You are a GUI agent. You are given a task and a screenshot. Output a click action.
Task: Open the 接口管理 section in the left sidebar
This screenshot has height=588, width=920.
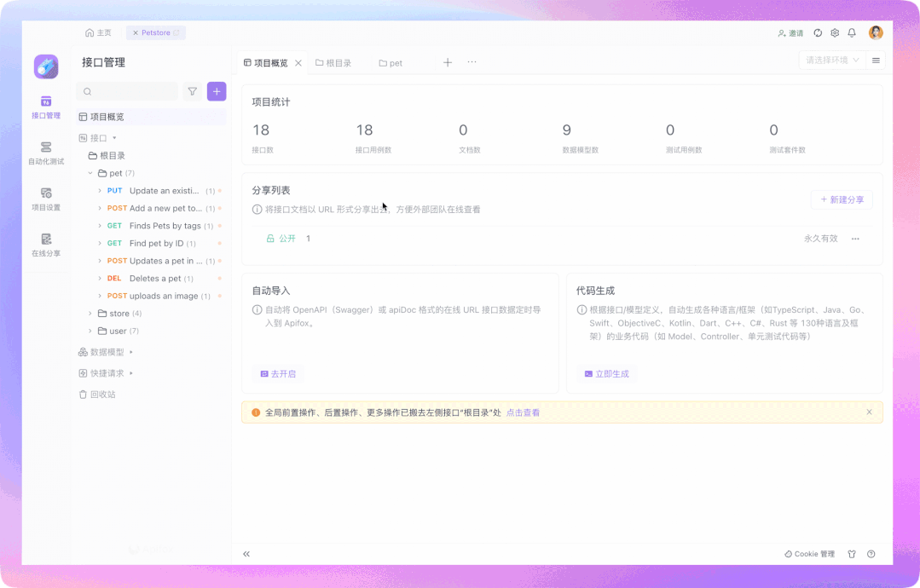click(45, 106)
